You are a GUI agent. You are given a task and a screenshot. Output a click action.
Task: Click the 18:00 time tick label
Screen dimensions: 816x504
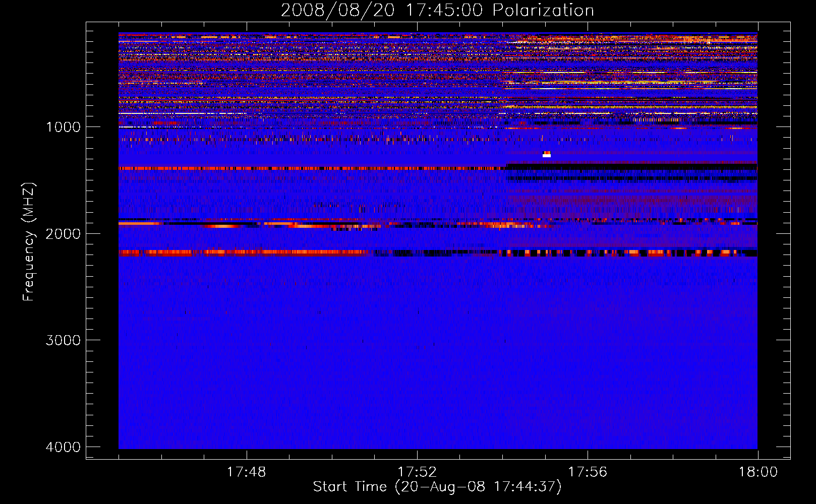[758, 472]
